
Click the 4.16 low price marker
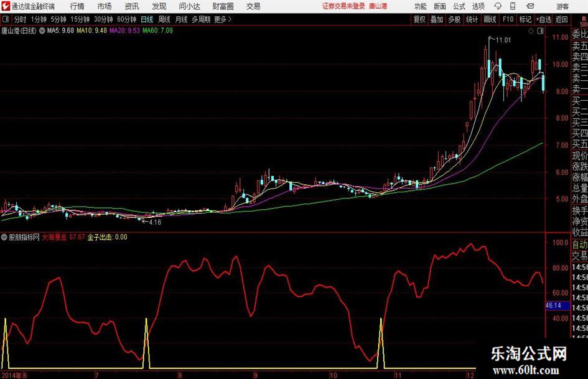pyautogui.click(x=155, y=222)
